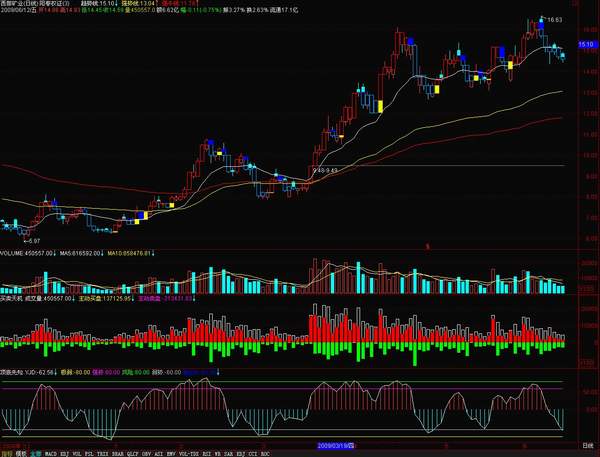
Task: Open the OBV indicator tab
Action: point(146,454)
